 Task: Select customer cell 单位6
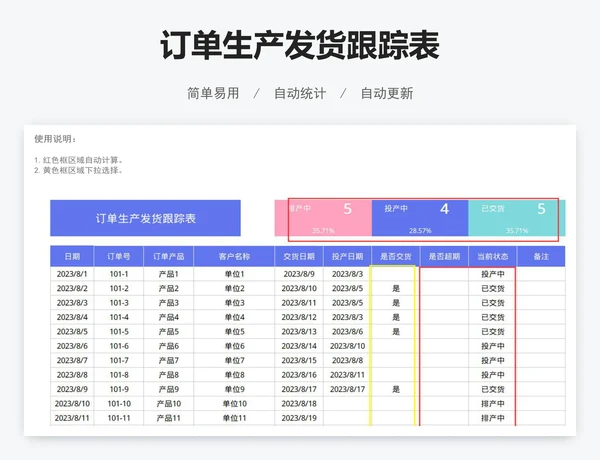234,346
